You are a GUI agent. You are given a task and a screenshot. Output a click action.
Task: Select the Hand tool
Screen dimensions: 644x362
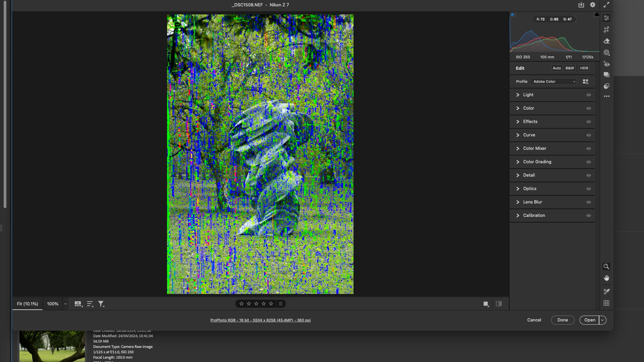point(606,278)
